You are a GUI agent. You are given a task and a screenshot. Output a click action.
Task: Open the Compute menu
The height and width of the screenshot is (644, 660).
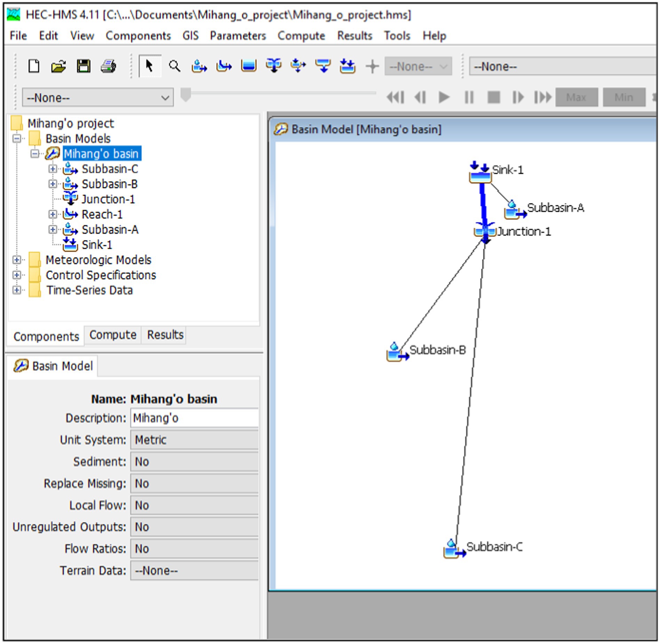(301, 36)
